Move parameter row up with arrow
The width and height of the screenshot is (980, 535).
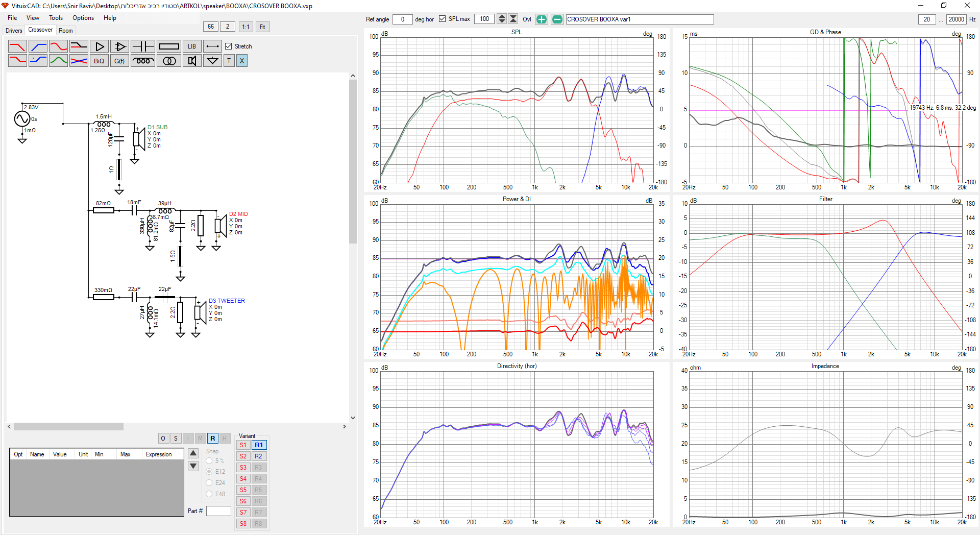click(x=193, y=453)
